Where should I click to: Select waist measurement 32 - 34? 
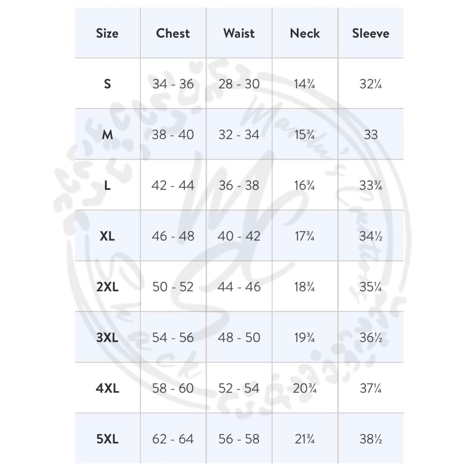[x=239, y=135]
